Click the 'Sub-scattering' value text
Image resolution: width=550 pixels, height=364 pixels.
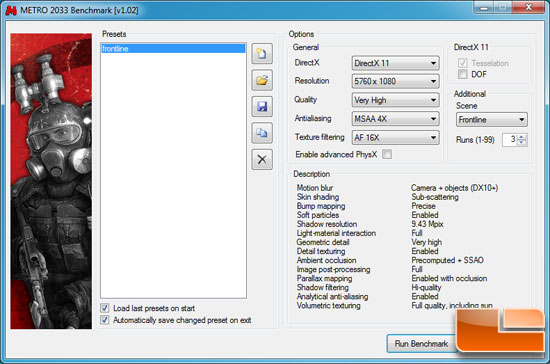435,197
